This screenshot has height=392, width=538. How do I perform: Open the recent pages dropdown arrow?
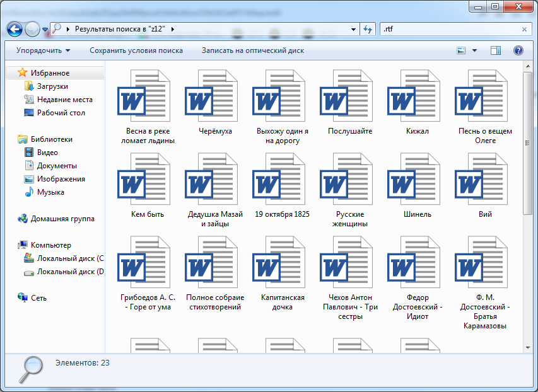(x=45, y=30)
